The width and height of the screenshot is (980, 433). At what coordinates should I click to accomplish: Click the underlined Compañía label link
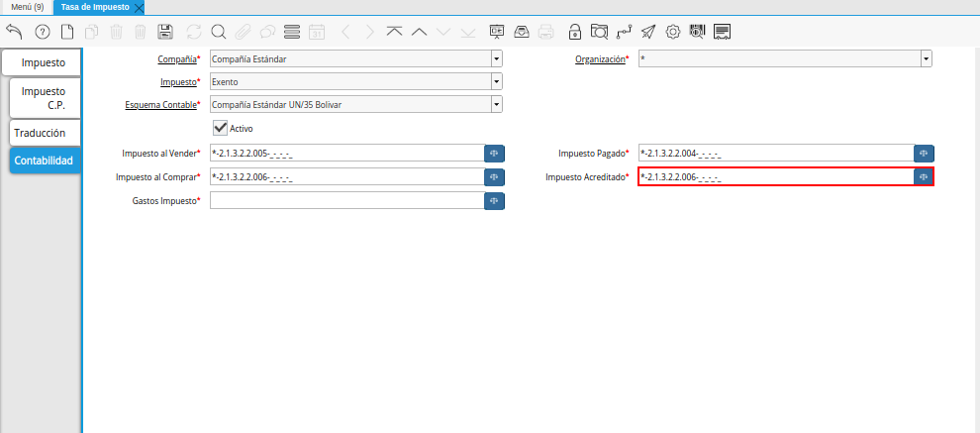tap(177, 59)
